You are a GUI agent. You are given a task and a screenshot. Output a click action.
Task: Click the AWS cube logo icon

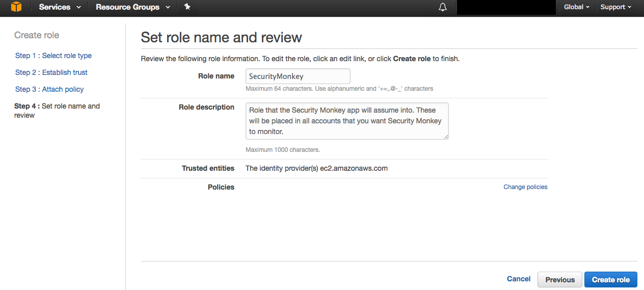(x=16, y=7)
